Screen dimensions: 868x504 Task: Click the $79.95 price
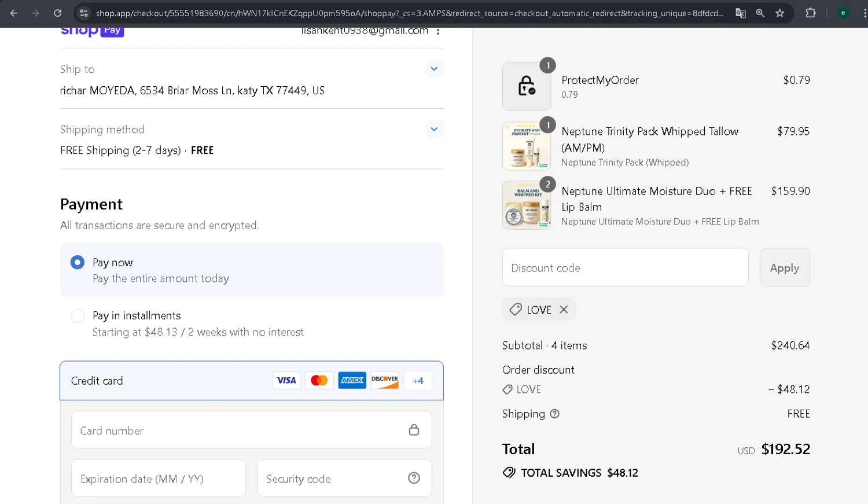(793, 131)
